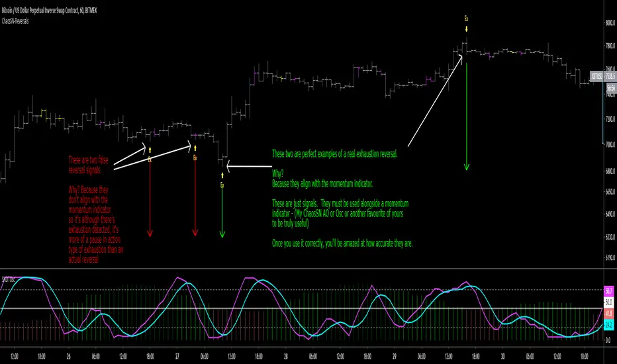617x364 pixels.
Task: Click date label 29 on time axis
Action: (394, 357)
